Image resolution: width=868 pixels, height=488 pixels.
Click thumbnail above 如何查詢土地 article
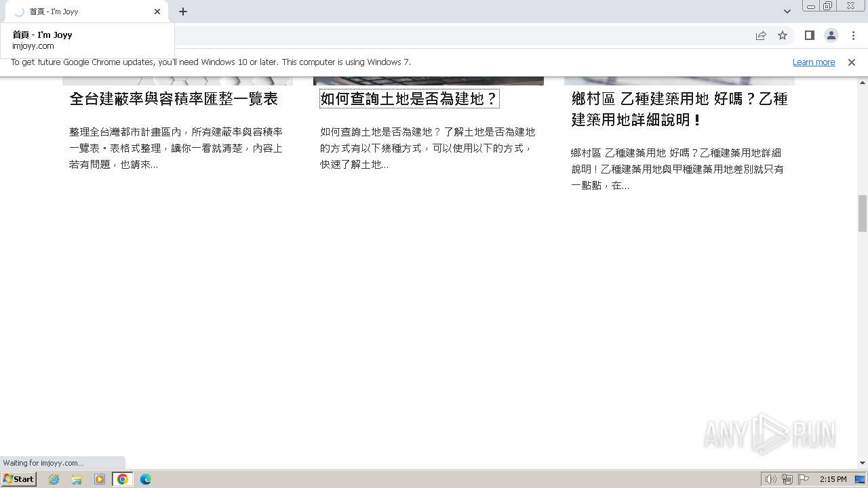point(429,81)
